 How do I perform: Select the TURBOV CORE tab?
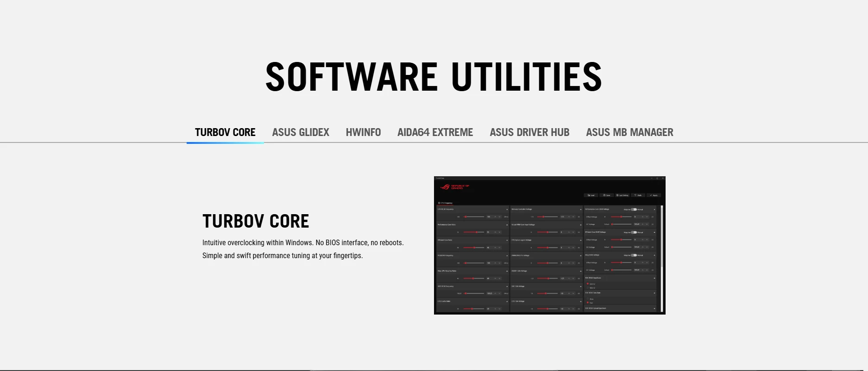point(225,132)
